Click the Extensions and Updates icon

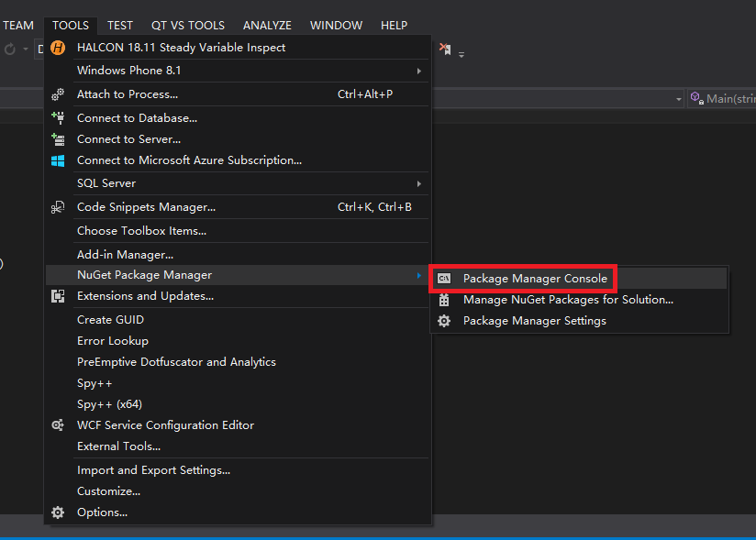click(58, 296)
